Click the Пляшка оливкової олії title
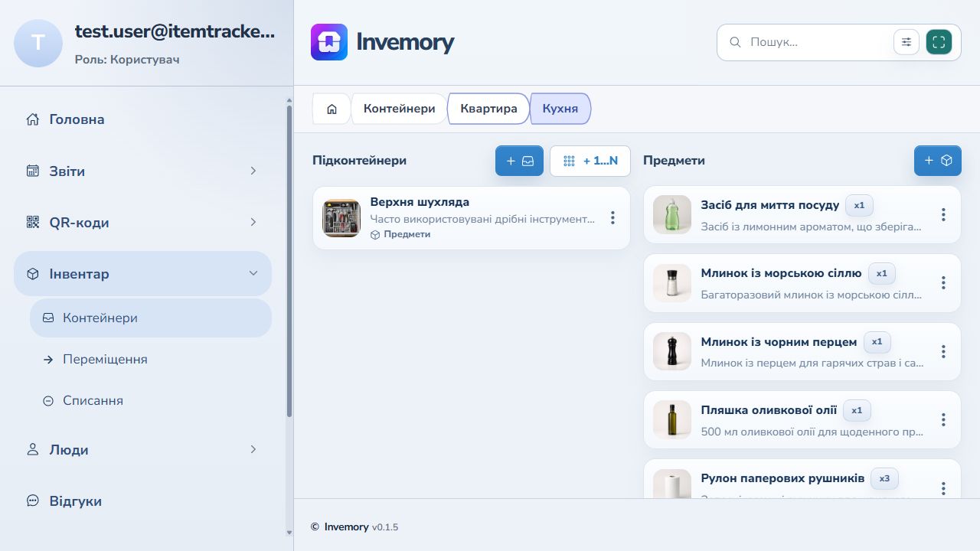The image size is (980, 551). (769, 410)
